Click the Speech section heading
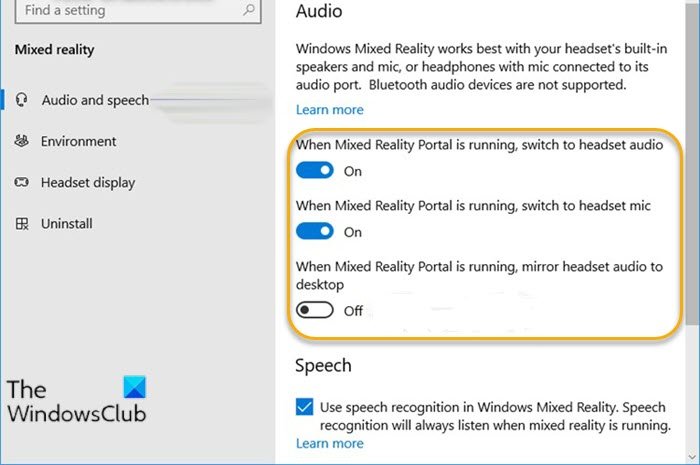The image size is (700, 465). click(x=323, y=365)
